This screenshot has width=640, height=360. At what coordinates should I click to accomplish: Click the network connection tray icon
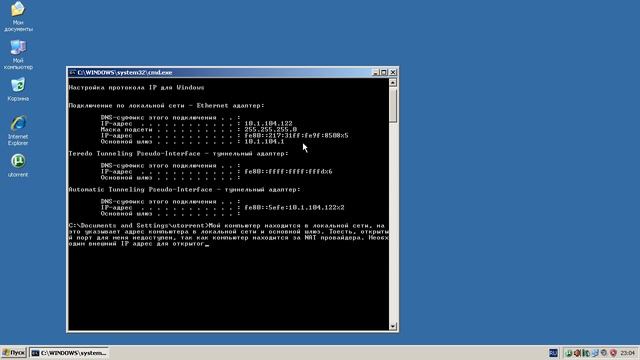coord(596,353)
